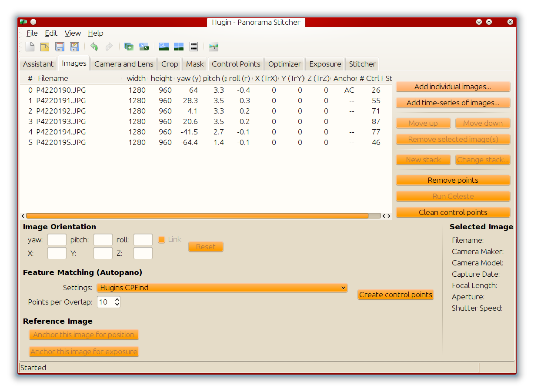The width and height of the screenshot is (534, 392).
Task: Click the Move up button
Action: pos(423,123)
